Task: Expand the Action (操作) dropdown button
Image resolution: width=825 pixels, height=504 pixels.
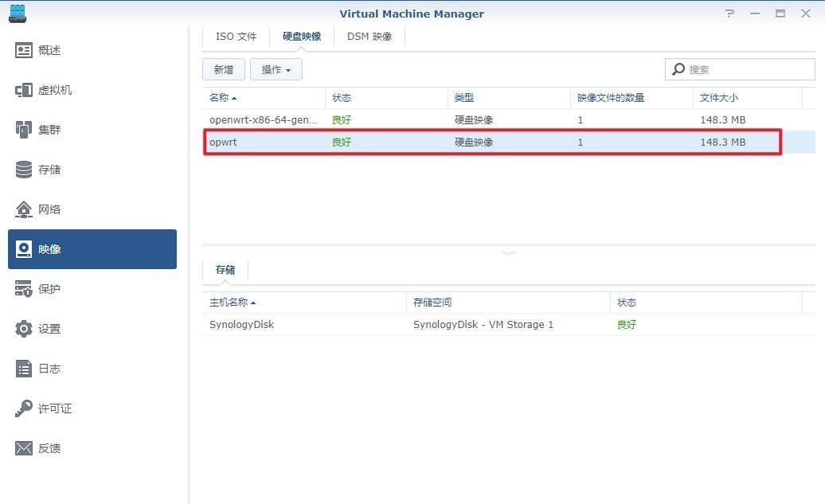Action: pyautogui.click(x=276, y=70)
